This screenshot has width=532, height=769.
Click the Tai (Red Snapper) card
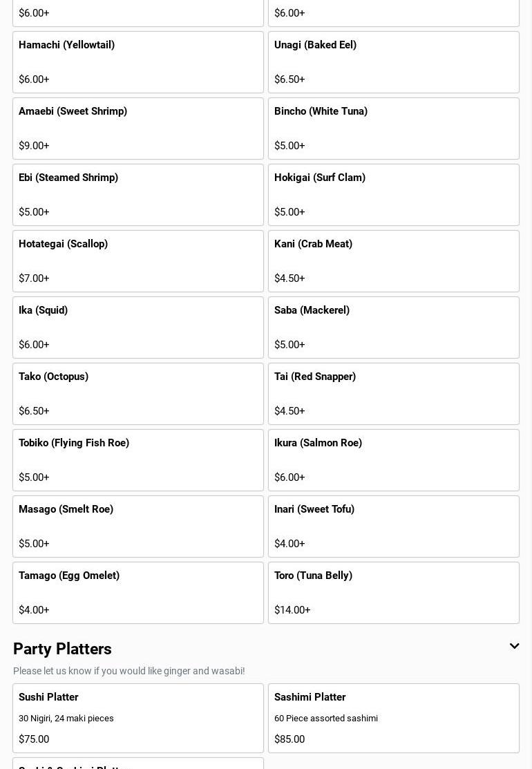click(x=393, y=394)
